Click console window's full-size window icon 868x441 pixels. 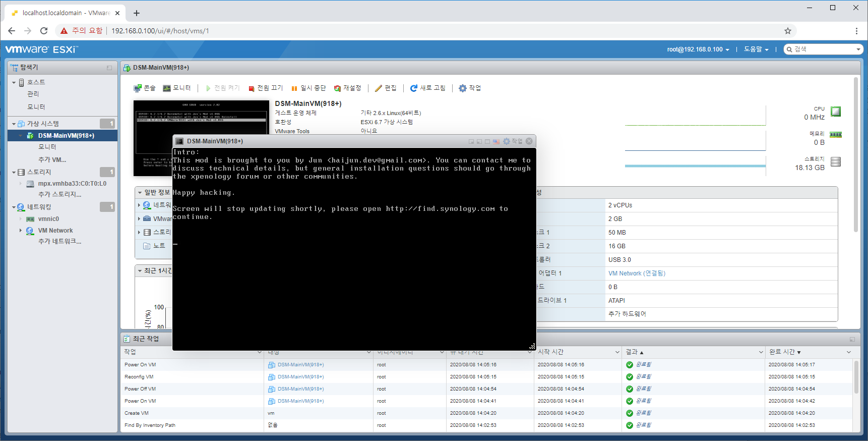click(487, 141)
